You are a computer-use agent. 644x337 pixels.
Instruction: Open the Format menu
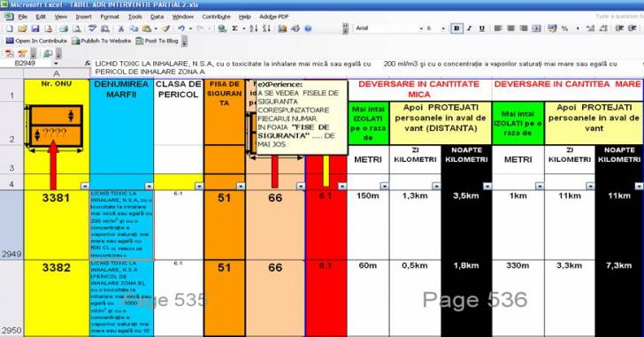pyautogui.click(x=110, y=17)
